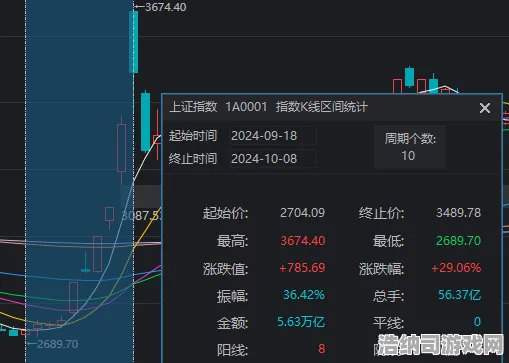
Task: Click the left dashed range boundary line
Action: click(26, 181)
